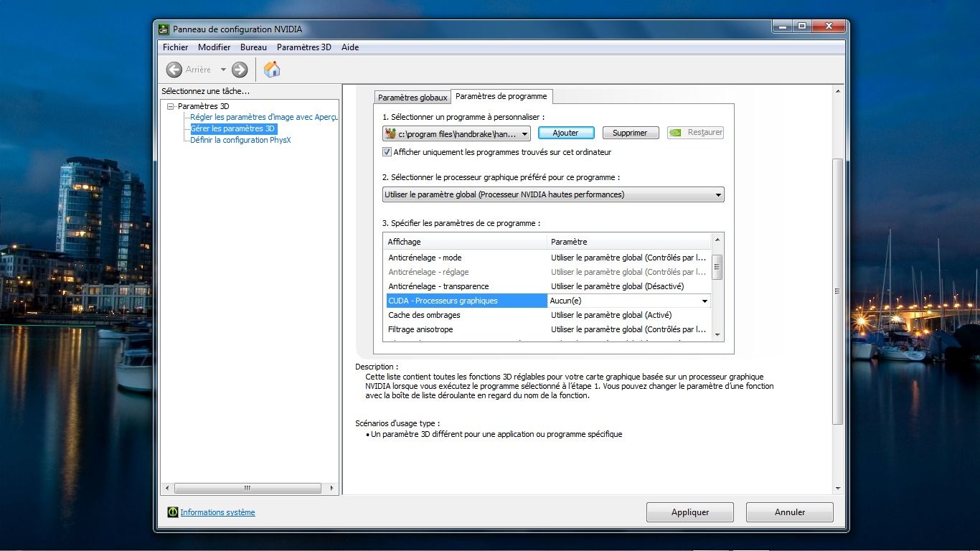Select Gérer les paramètres 3D task
The width and height of the screenshot is (980, 551).
point(232,128)
